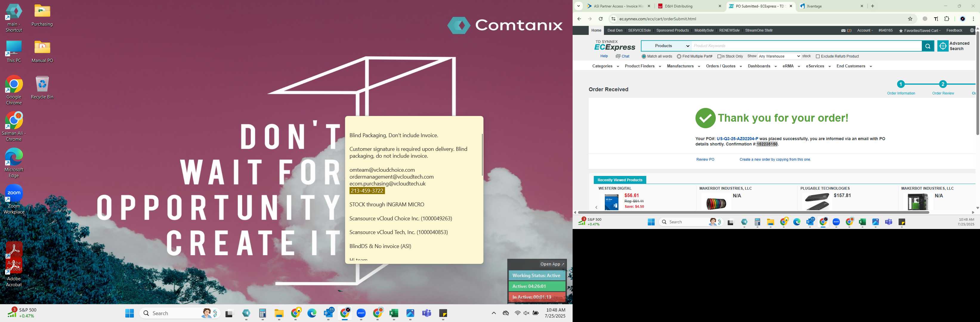Open the Products search-type dropdown
This screenshot has width=980, height=322.
pyautogui.click(x=667, y=46)
